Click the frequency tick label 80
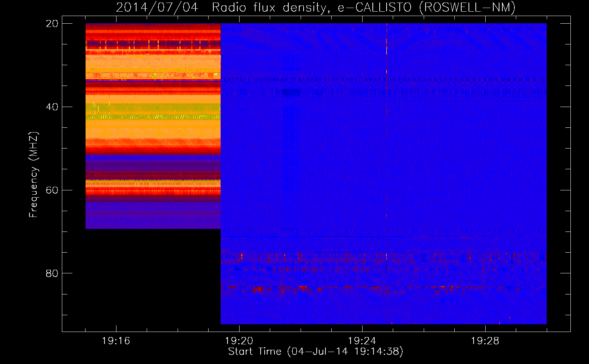589x364 pixels. point(52,273)
